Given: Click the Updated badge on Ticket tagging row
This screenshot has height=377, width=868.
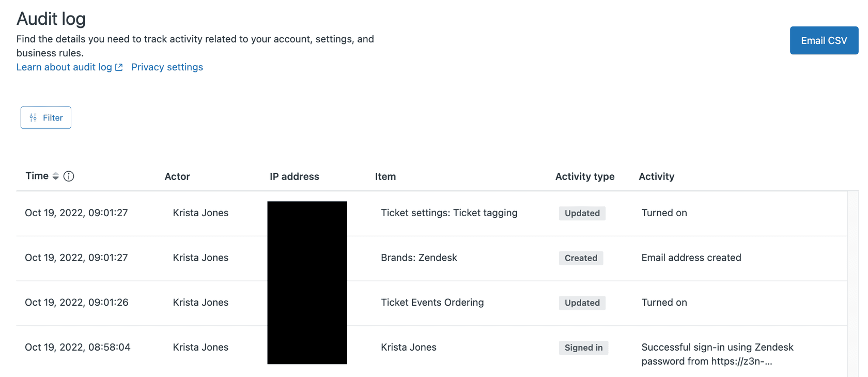Looking at the screenshot, I should click(582, 213).
